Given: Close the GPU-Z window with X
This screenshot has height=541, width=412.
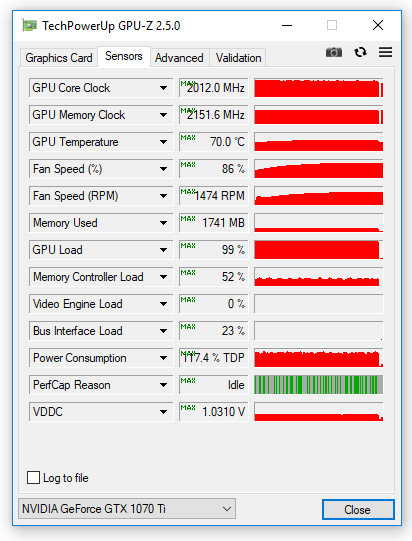Looking at the screenshot, I should (378, 25).
